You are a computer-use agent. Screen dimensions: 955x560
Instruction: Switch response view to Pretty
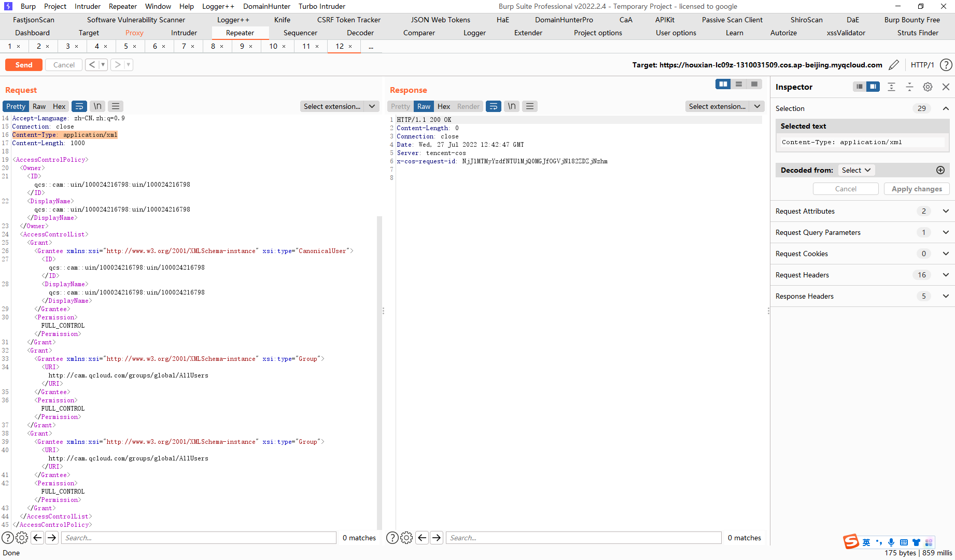point(400,106)
